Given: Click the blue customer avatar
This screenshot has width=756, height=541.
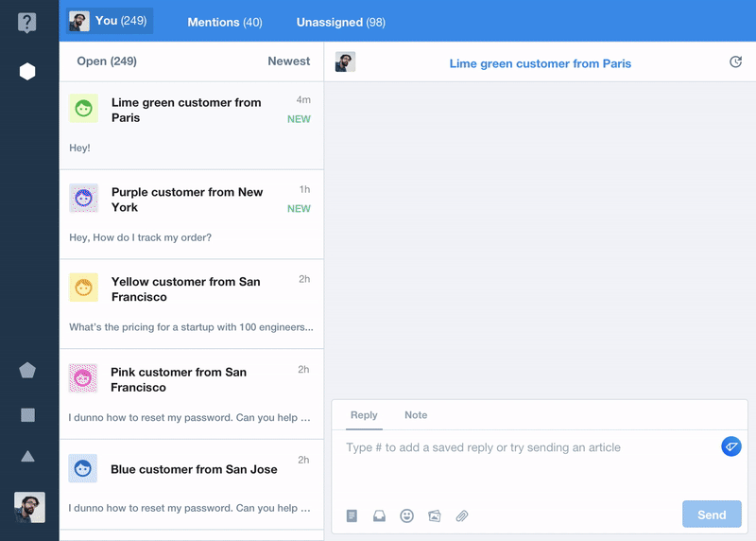Looking at the screenshot, I should click(82, 468).
